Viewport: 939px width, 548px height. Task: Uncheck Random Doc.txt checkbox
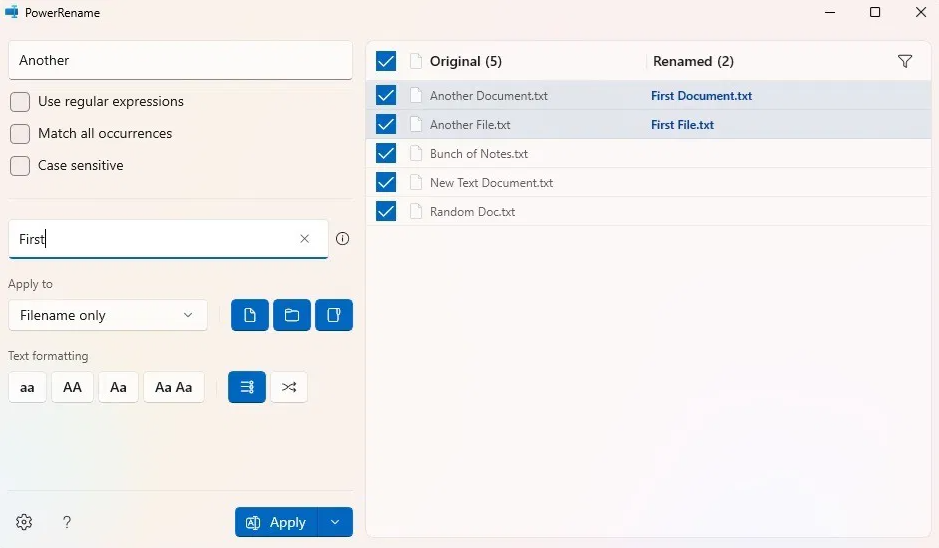coord(386,211)
